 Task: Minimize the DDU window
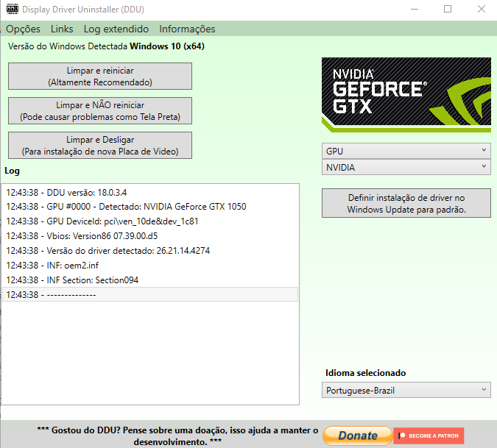415,9
